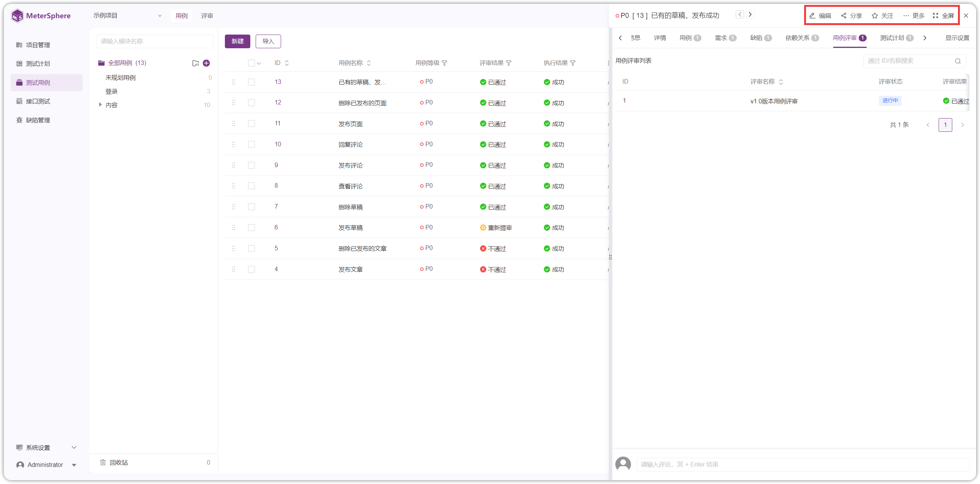
Task: Open the 依赖关系 tab in drawer
Action: pyautogui.click(x=802, y=38)
